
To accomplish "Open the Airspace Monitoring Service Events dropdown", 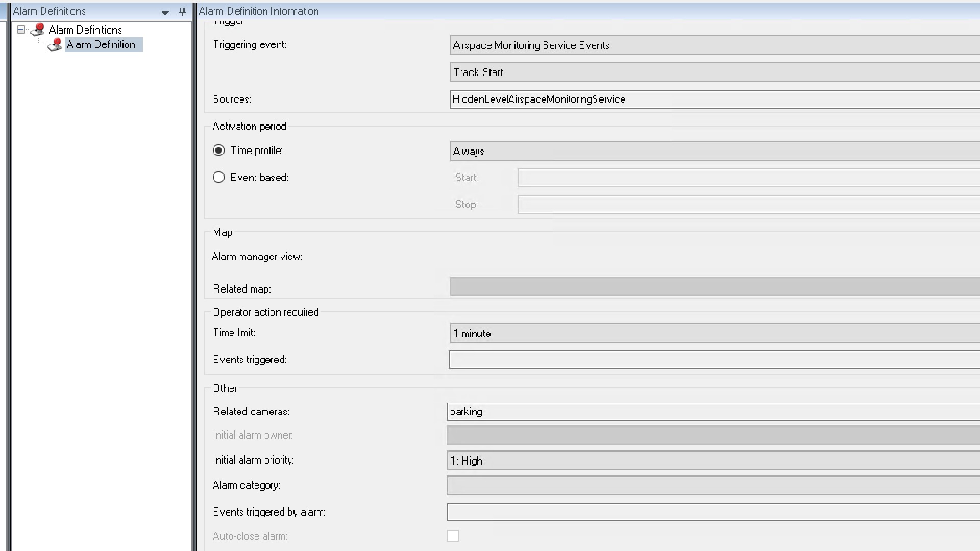I will (715, 45).
